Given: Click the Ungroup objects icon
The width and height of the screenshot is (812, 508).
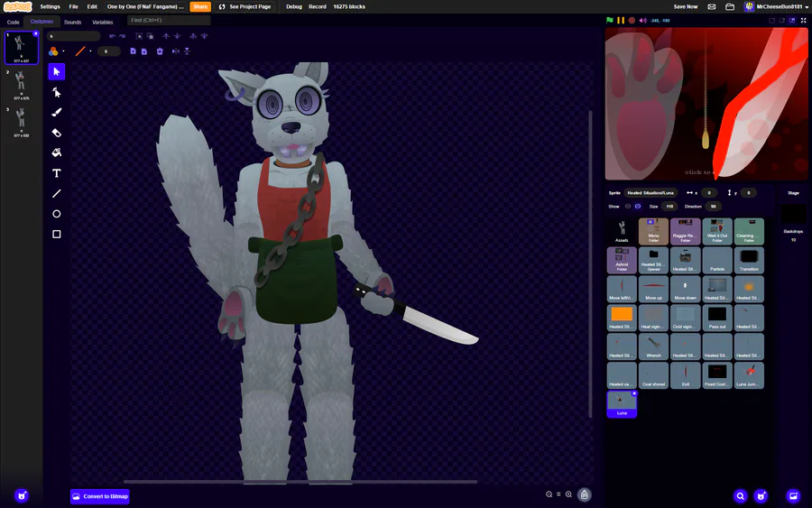Looking at the screenshot, I should coord(150,36).
